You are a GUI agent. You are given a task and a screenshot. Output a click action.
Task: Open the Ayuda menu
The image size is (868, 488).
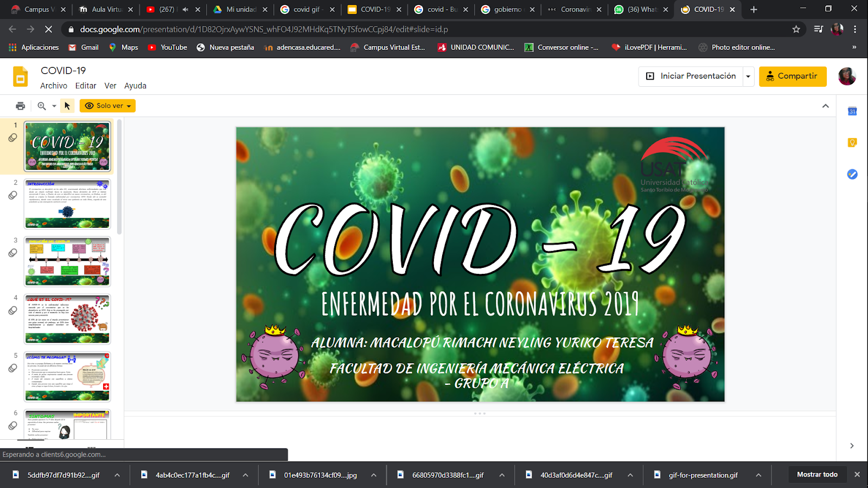pyautogui.click(x=135, y=86)
